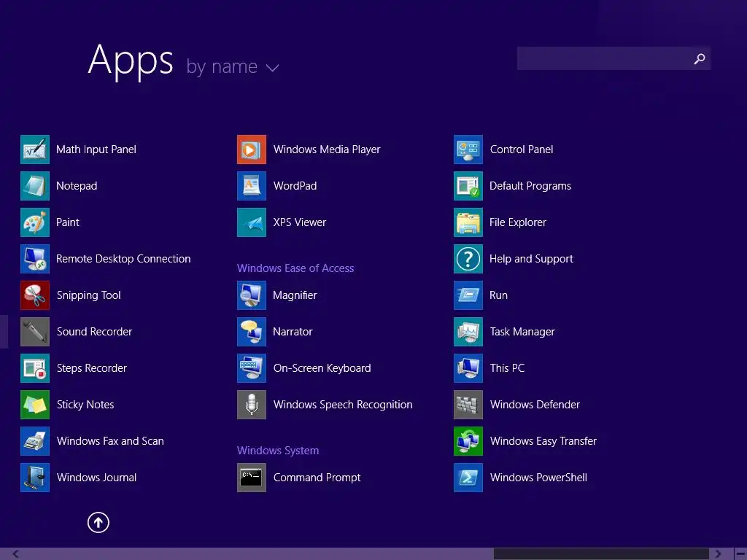Screen dimensions: 747x560
Task: Click the 'Sticky Notes' text label
Action: (x=85, y=404)
